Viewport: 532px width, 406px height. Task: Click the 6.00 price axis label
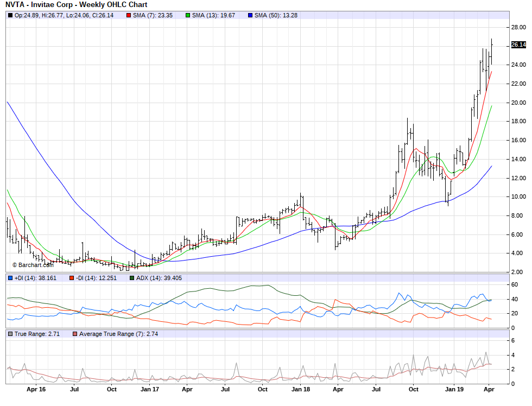517,234
